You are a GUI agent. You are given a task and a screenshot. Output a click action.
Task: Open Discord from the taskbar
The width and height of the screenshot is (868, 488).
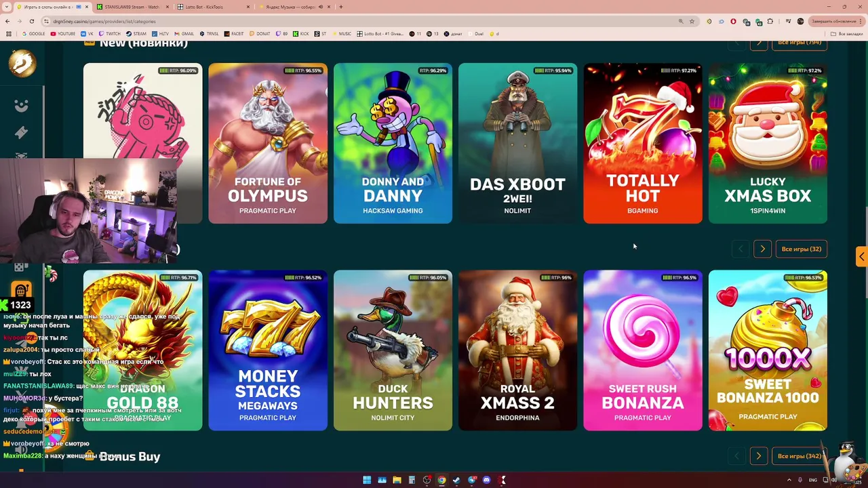pyautogui.click(x=486, y=480)
